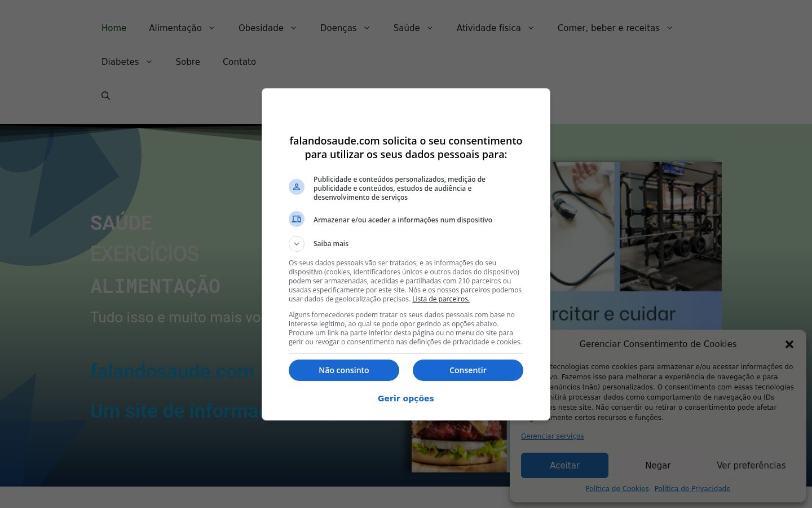Click the person icon for personalized advertising
The width and height of the screenshot is (812, 508).
[297, 187]
